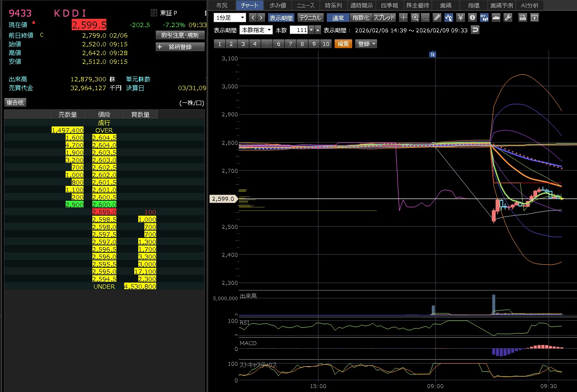Click the MY chart icon

[x=484, y=17]
